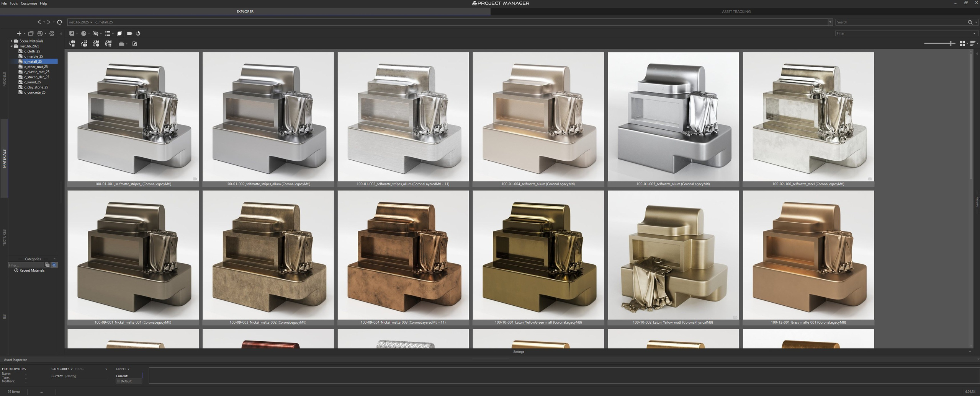The width and height of the screenshot is (980, 396).
Task: Click the color wheel icon in toolbar
Action: click(x=138, y=34)
